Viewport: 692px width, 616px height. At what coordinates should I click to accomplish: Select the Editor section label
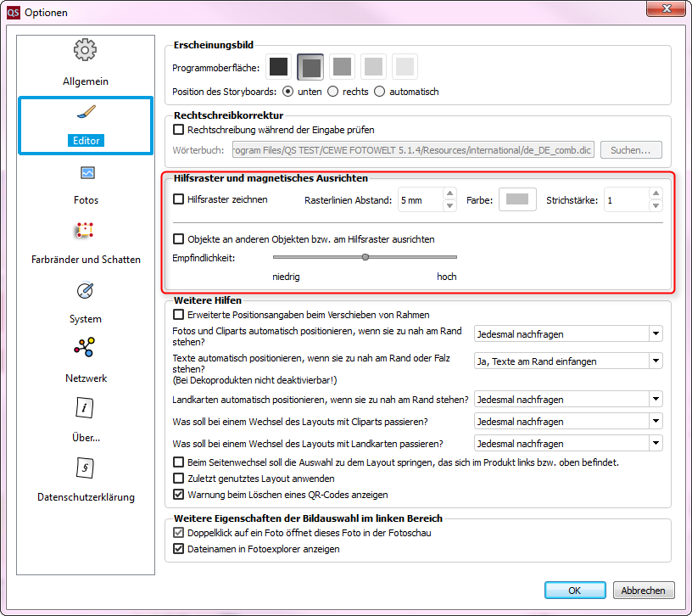click(x=86, y=140)
